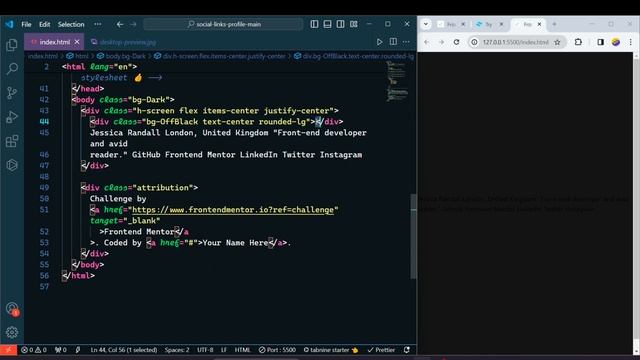
Task: Click the index.html breadcrumb
Action: (43, 56)
